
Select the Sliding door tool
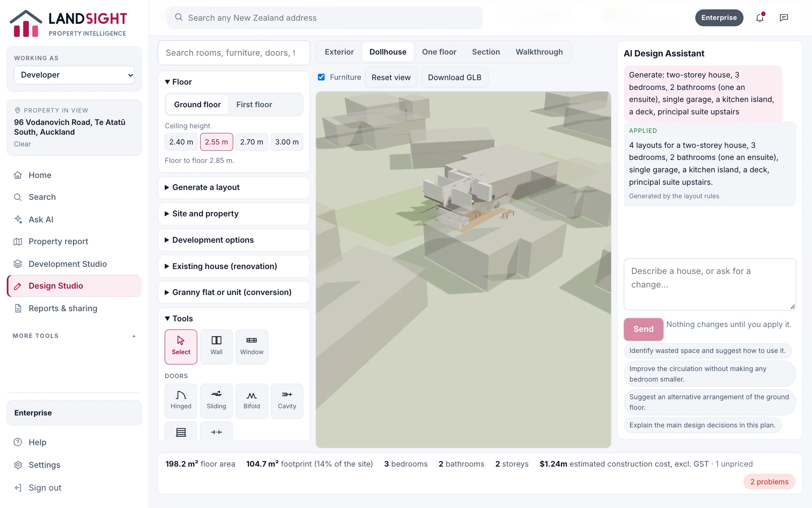tap(216, 401)
